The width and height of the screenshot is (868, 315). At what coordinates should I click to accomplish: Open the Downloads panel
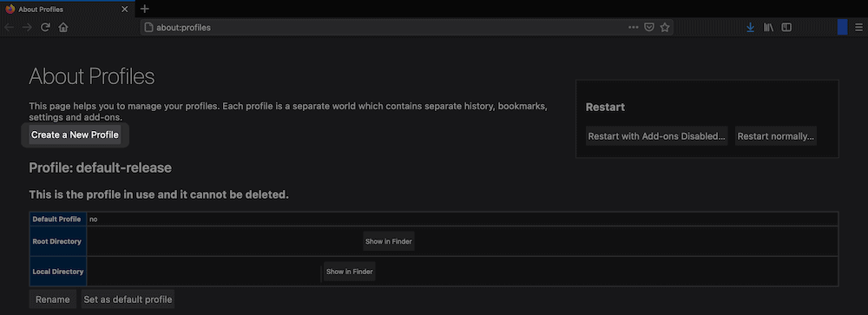tap(750, 27)
